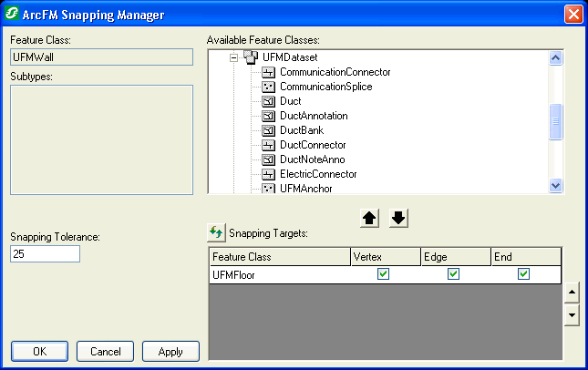Select DuctAnnotation in feature class tree
This screenshot has height=370, width=588.
(314, 116)
